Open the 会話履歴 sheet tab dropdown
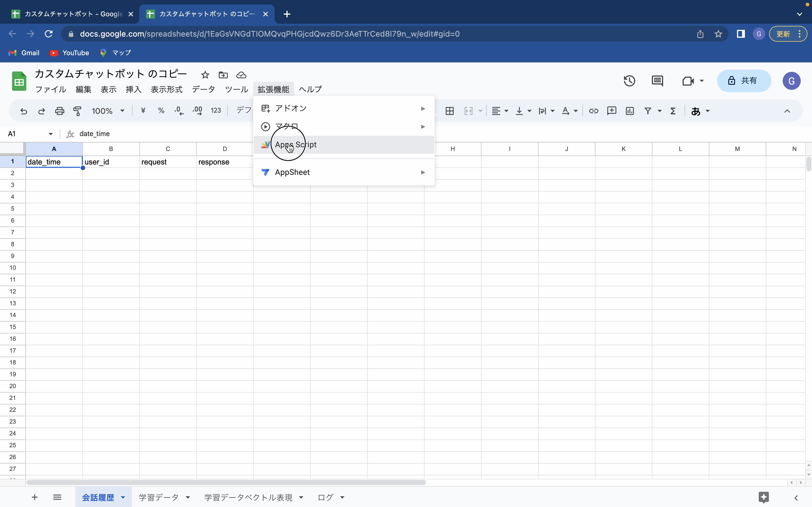This screenshot has width=812, height=507. pos(123,497)
